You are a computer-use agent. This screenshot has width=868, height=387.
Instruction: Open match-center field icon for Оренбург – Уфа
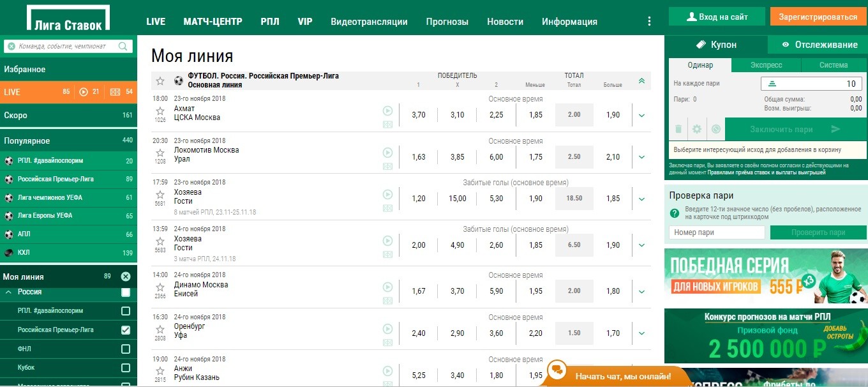(387, 342)
